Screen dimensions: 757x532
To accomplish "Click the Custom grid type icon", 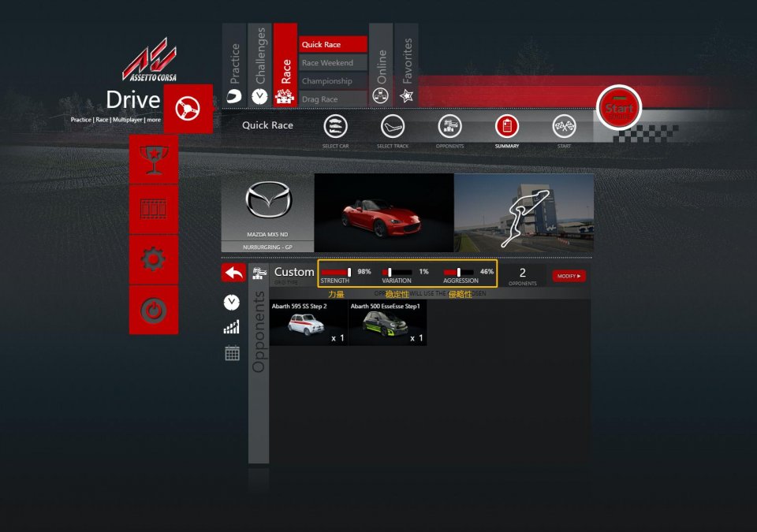I will [259, 273].
